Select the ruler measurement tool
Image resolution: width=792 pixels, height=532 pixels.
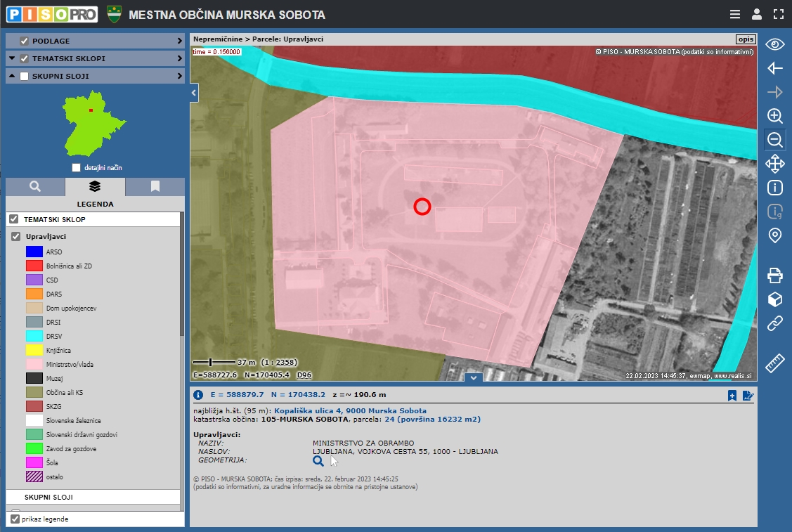click(774, 363)
